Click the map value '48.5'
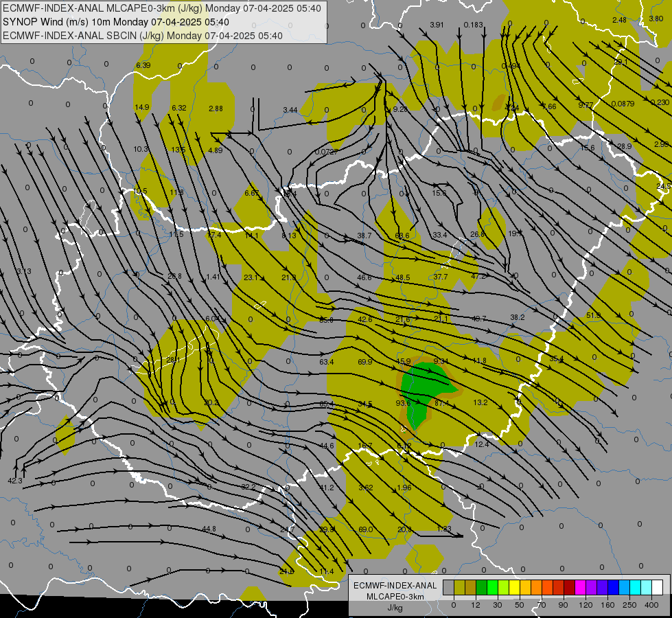The height and width of the screenshot is (618, 672). pyautogui.click(x=402, y=277)
